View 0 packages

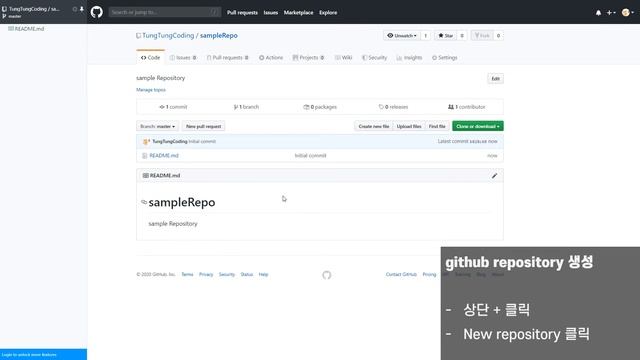tap(320, 107)
